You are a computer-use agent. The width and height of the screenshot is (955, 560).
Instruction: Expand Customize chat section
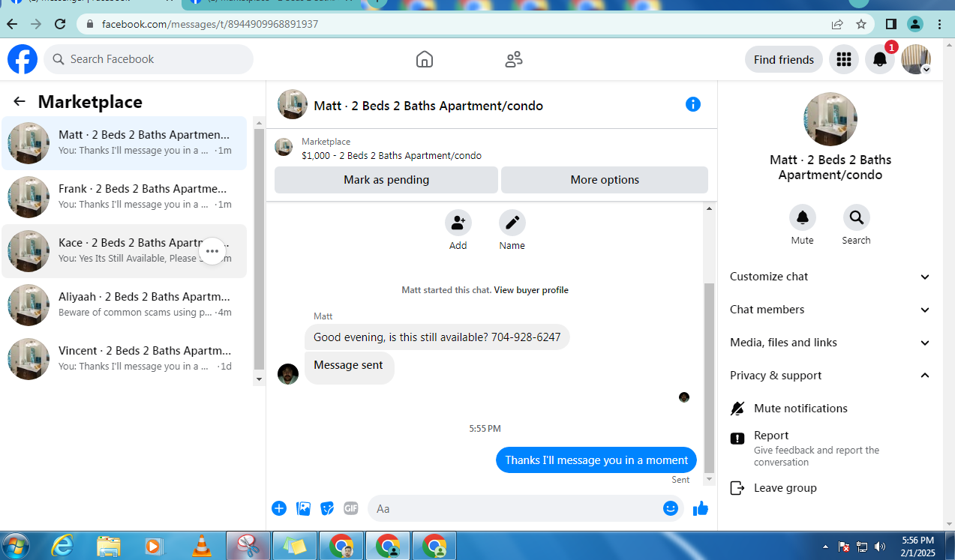coord(830,277)
